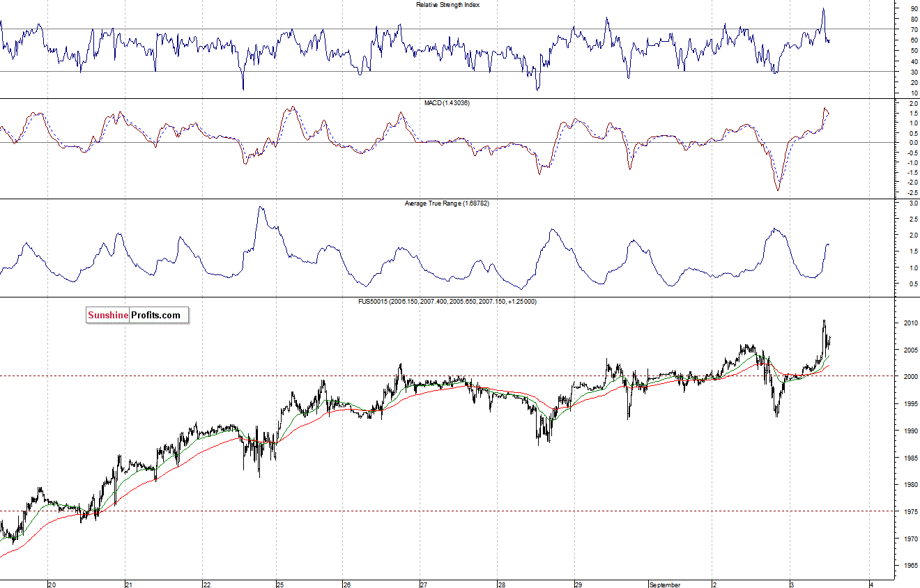Click date axis label 22
The width and height of the screenshot is (920, 588).
[207, 585]
